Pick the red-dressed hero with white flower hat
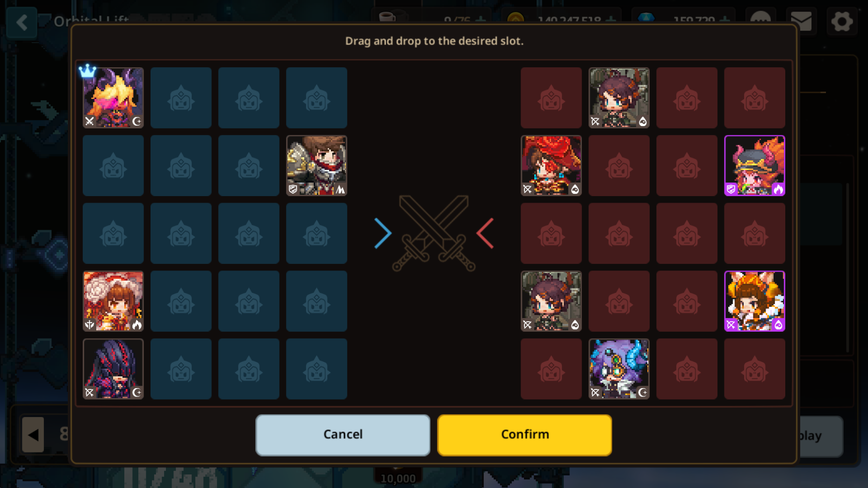 coord(113,301)
